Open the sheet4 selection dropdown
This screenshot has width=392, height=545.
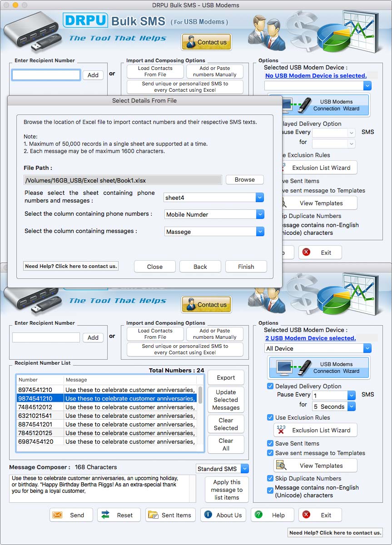tap(259, 198)
